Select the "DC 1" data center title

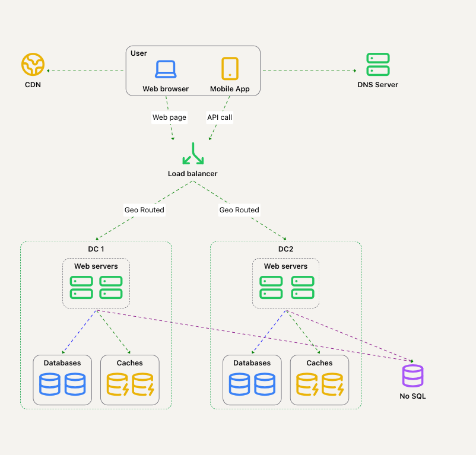(x=96, y=249)
